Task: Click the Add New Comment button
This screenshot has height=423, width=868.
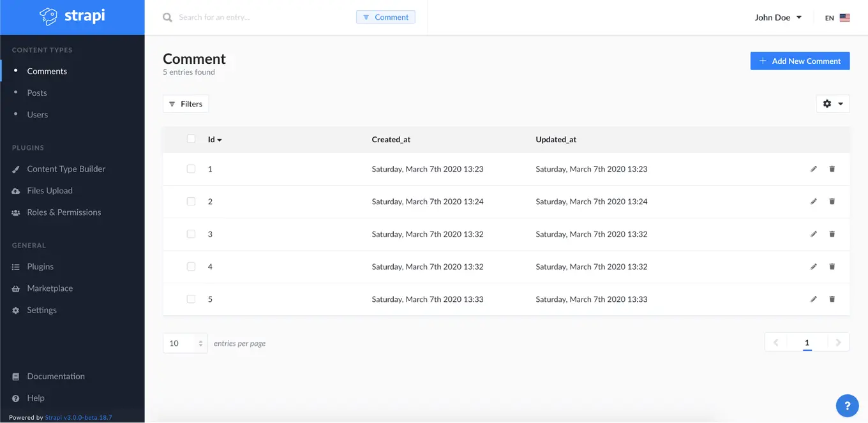Action: pos(800,61)
